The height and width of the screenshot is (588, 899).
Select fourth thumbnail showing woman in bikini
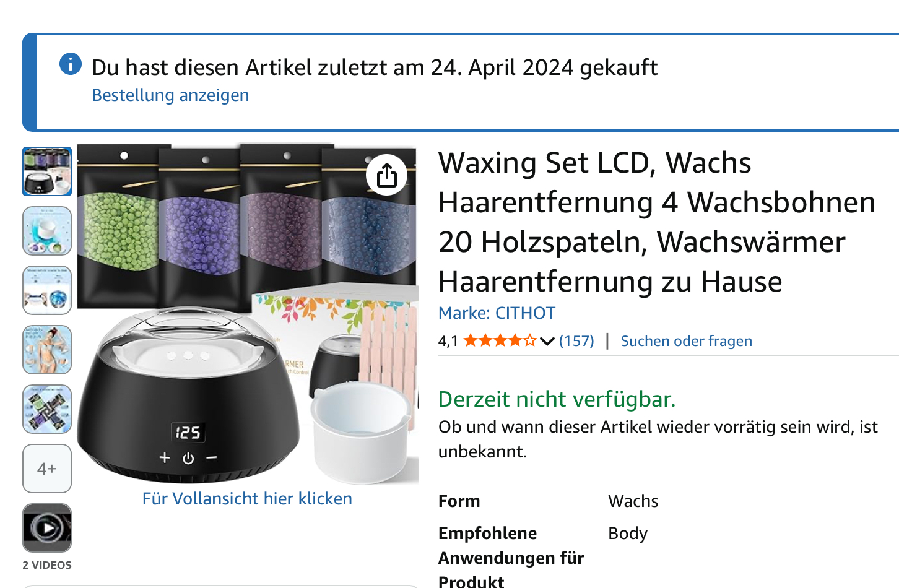coord(47,350)
